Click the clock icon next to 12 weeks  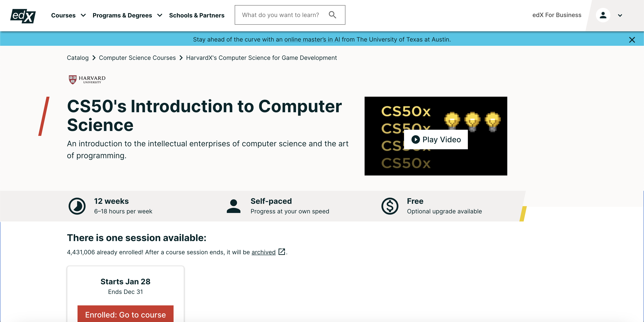click(x=77, y=206)
